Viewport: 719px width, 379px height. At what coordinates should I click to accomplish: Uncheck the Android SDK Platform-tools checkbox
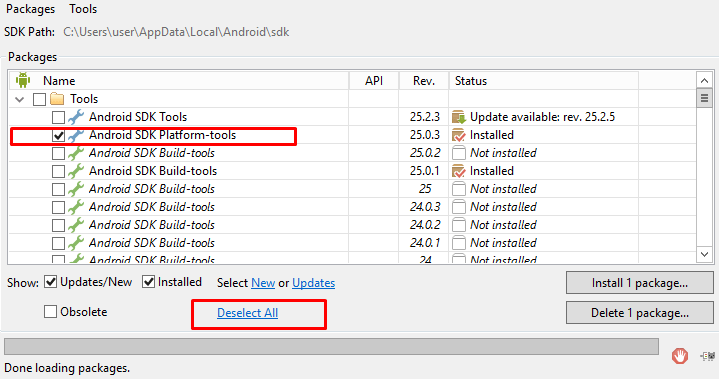(58, 135)
